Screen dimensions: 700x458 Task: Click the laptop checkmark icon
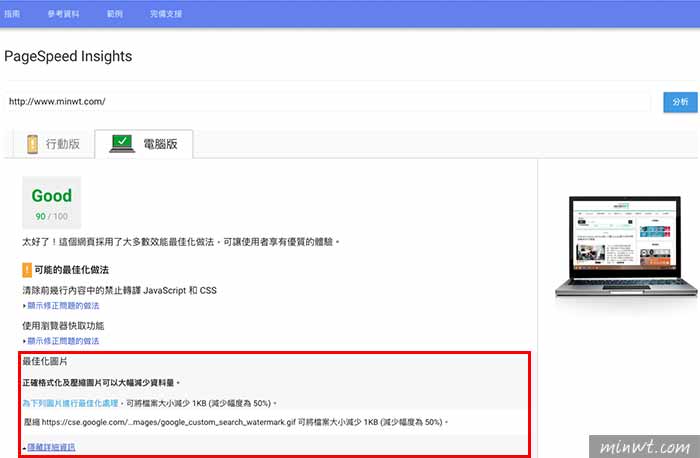[122, 144]
